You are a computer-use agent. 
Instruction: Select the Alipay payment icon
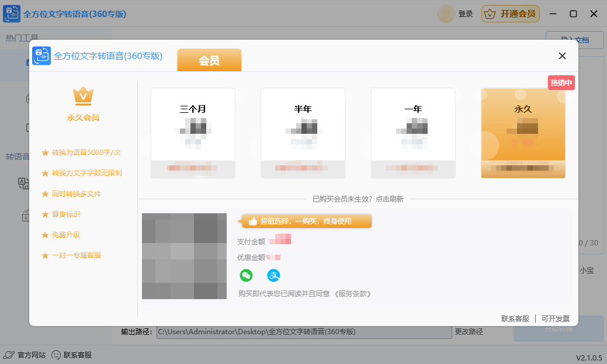tap(273, 275)
